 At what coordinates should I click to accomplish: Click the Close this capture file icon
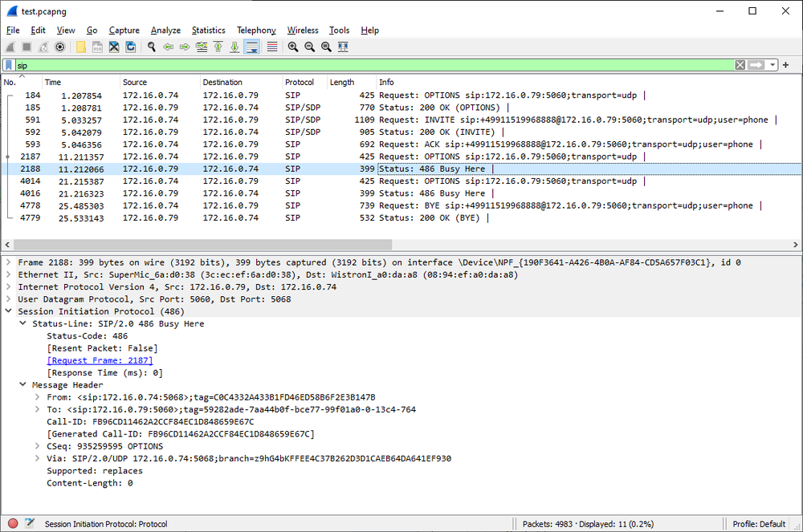pos(114,47)
